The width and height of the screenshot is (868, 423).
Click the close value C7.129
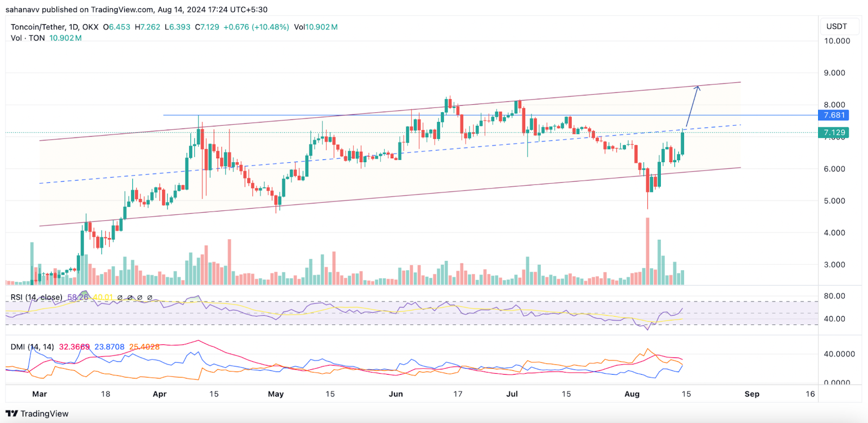point(207,27)
